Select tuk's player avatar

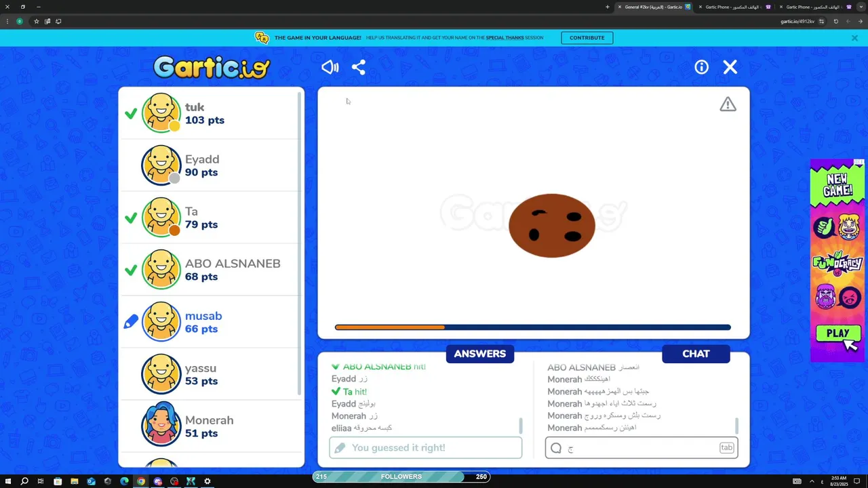coord(161,113)
